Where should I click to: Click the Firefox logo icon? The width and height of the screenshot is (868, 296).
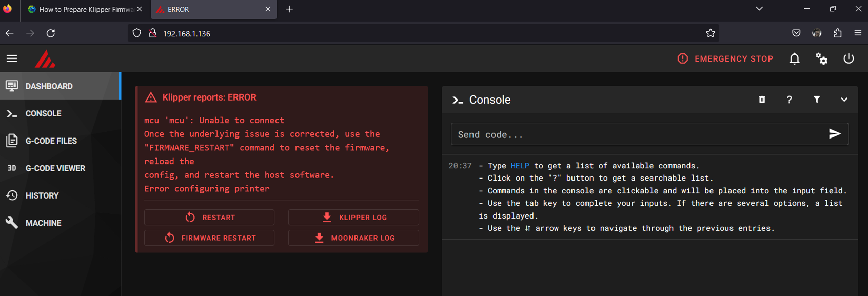(7, 9)
